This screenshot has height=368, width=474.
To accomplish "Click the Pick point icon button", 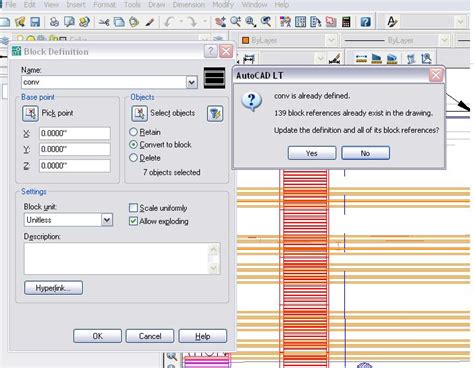I will 30,113.
